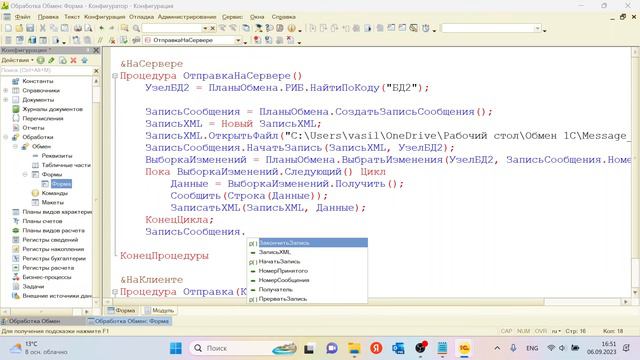
Task: Select ПрерватьЗапись in the autocomplete list
Action: (308, 299)
